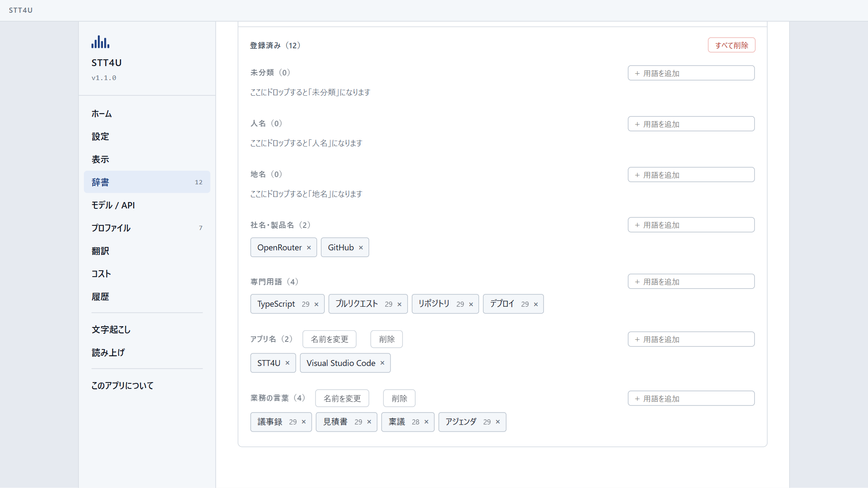Open 表示 sidebar item
This screenshot has width=868, height=488.
(x=147, y=159)
